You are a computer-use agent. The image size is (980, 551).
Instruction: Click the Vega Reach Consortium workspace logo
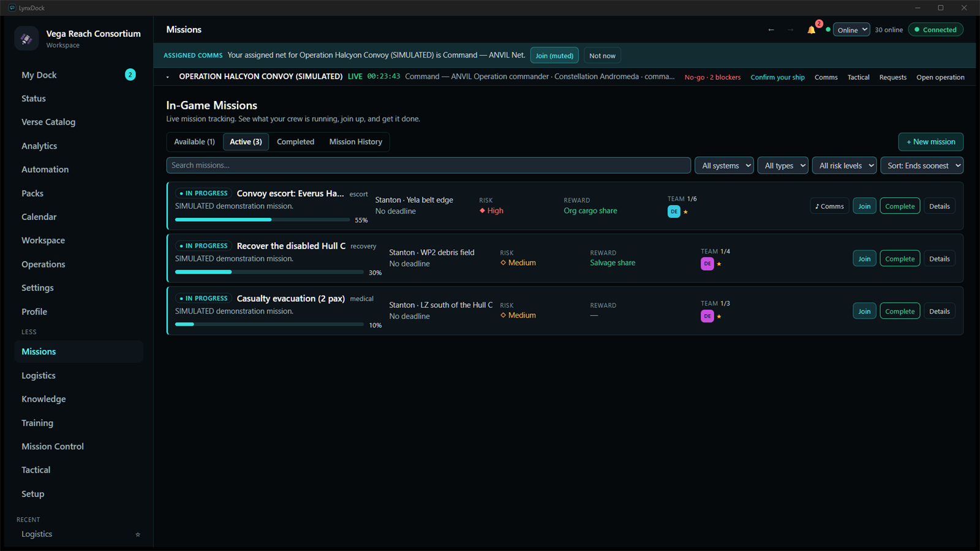(26, 39)
